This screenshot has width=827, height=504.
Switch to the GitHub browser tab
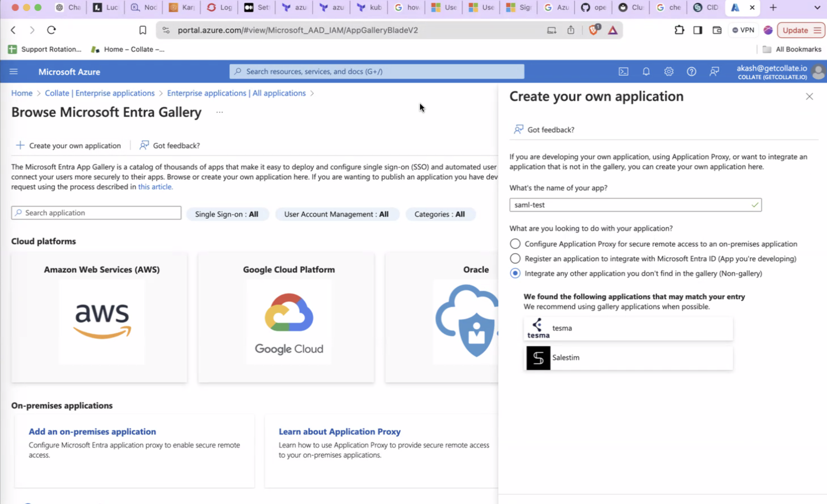(x=593, y=7)
